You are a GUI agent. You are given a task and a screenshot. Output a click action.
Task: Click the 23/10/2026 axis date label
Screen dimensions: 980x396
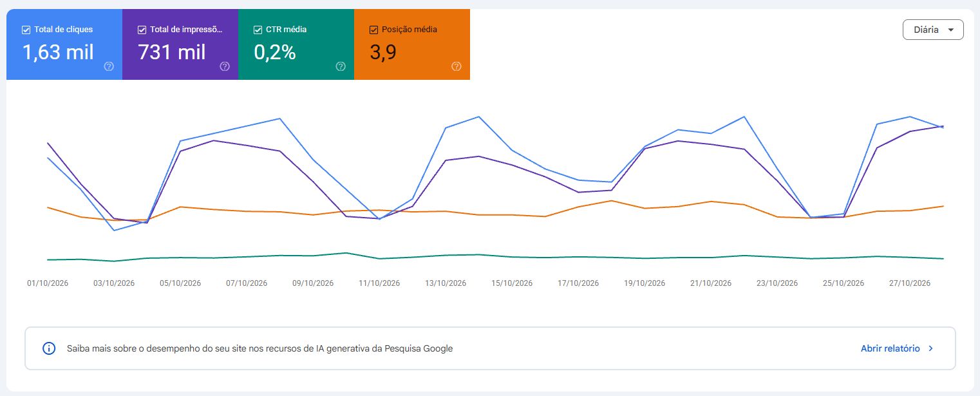point(777,283)
